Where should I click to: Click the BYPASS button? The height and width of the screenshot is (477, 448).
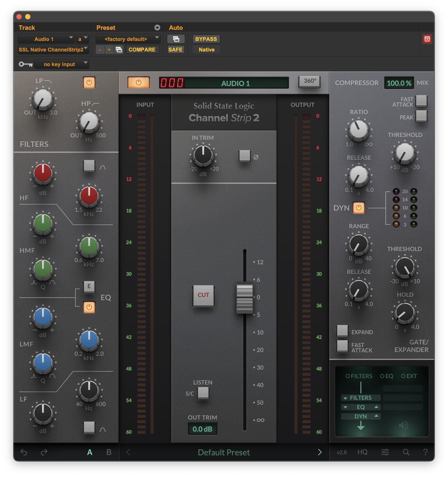(206, 39)
